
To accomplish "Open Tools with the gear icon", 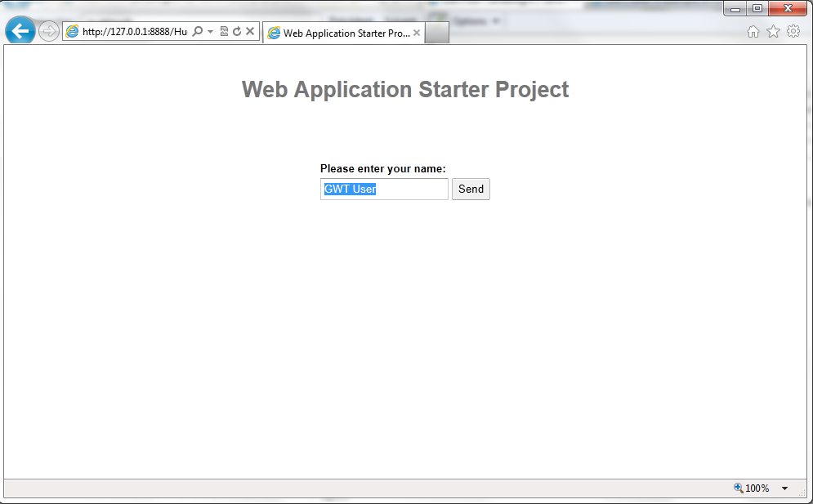I will click(x=793, y=30).
